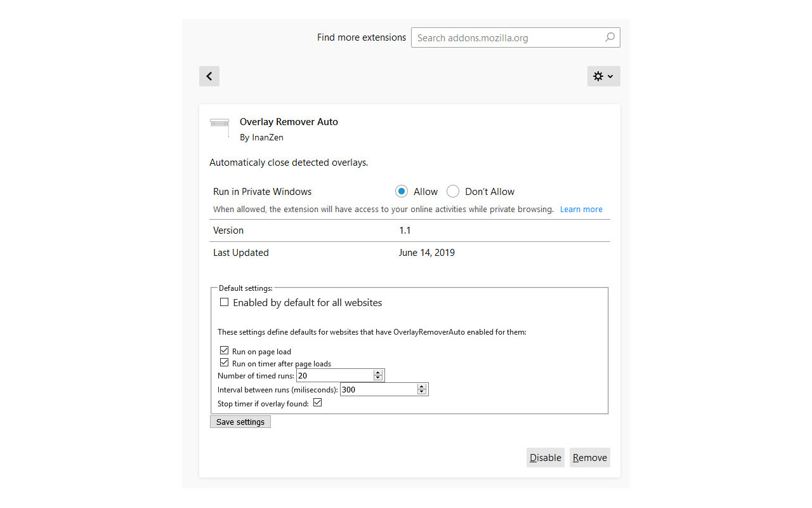Screen dimensions: 812x508
Task: Enable by default for all websites
Action: [x=224, y=302]
